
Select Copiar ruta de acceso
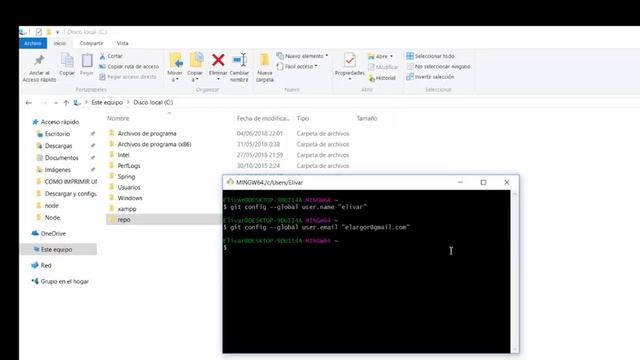click(x=129, y=66)
